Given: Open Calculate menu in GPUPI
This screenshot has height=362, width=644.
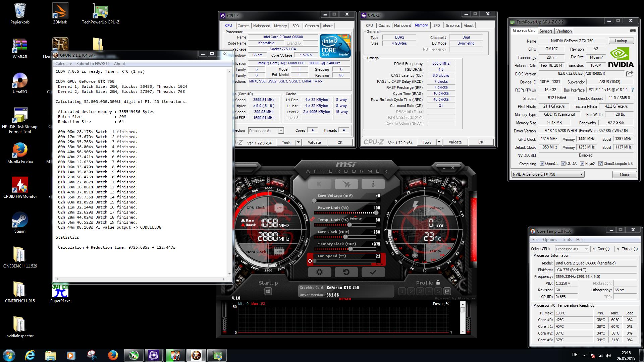Looking at the screenshot, I should (x=63, y=64).
